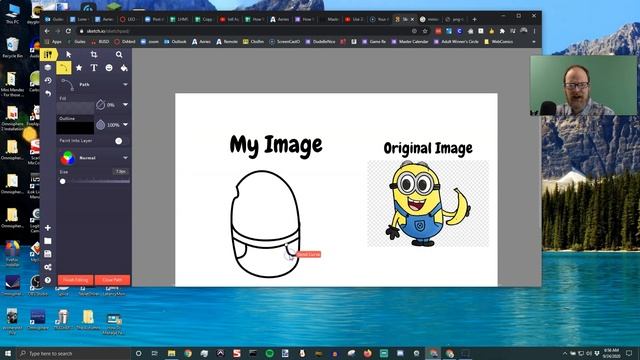Open the Outlook bookmark
Viewport: 640px width, 360px height.
coord(175,42)
